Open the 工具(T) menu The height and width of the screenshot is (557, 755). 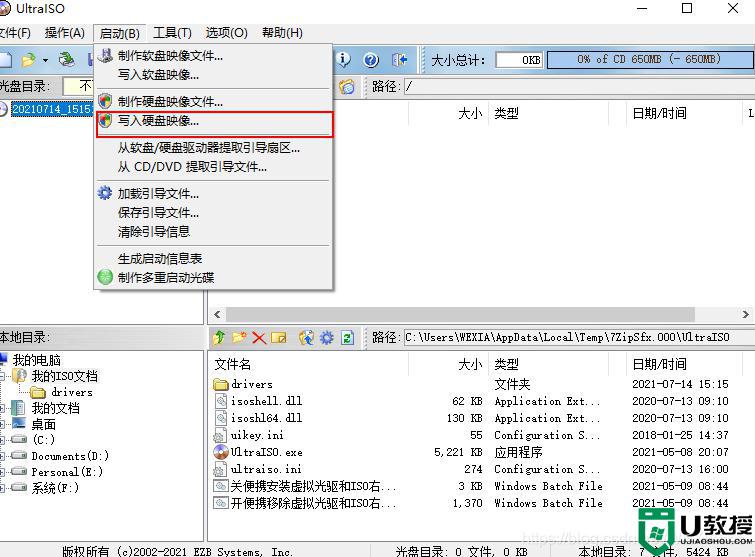click(172, 33)
